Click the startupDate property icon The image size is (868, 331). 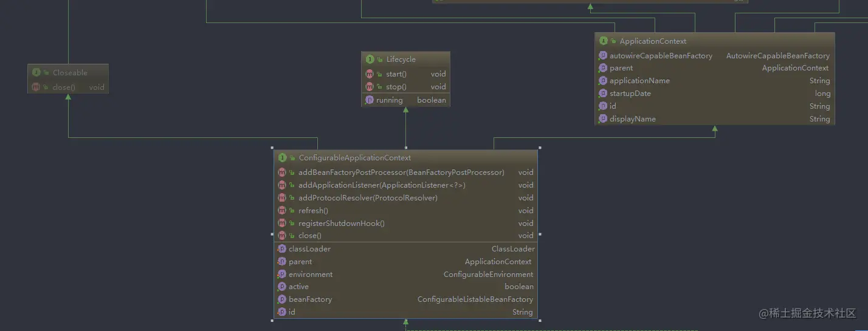click(603, 94)
